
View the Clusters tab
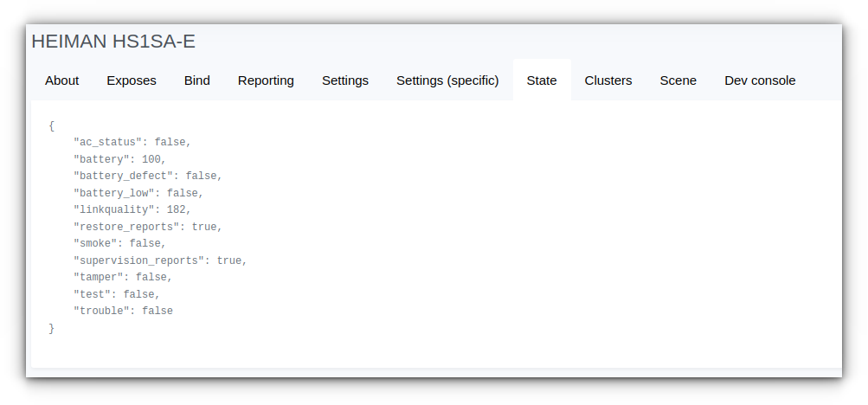pyautogui.click(x=608, y=80)
